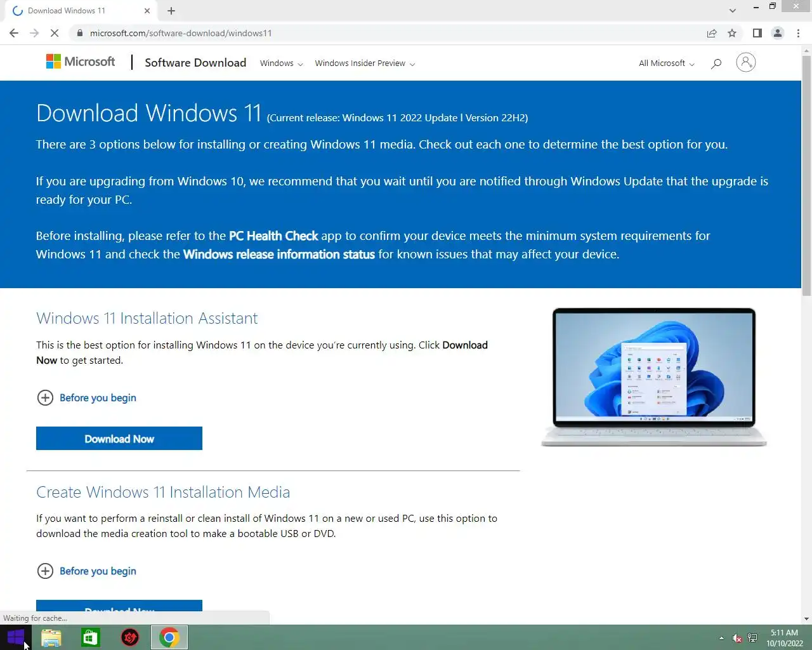Click the page vertical scrollbar thumb
The height and width of the screenshot is (650, 812).
[806, 175]
